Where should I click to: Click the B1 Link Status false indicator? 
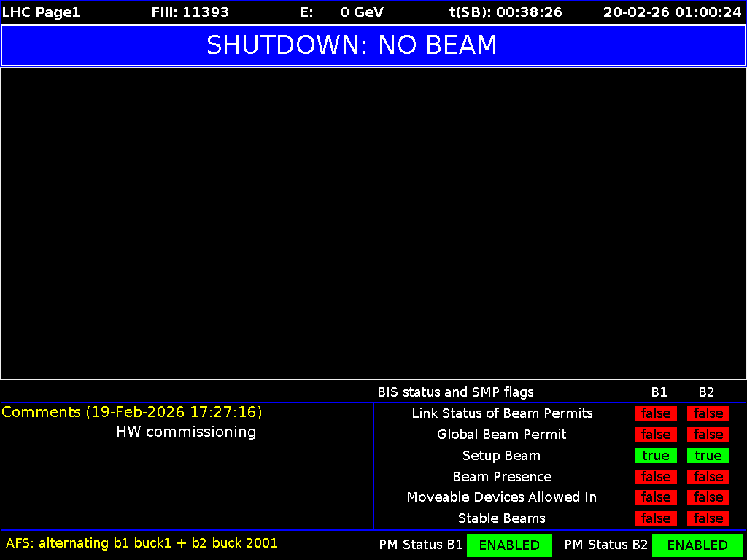(655, 413)
